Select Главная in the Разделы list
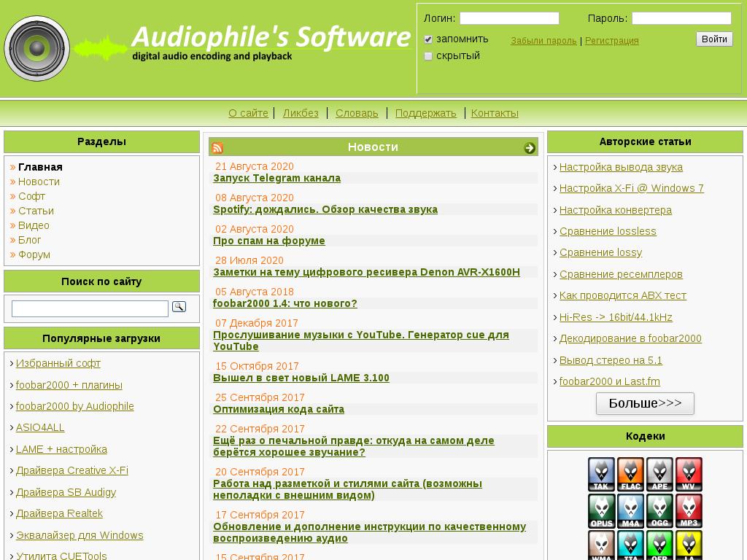The height and width of the screenshot is (560, 747). pos(40,167)
